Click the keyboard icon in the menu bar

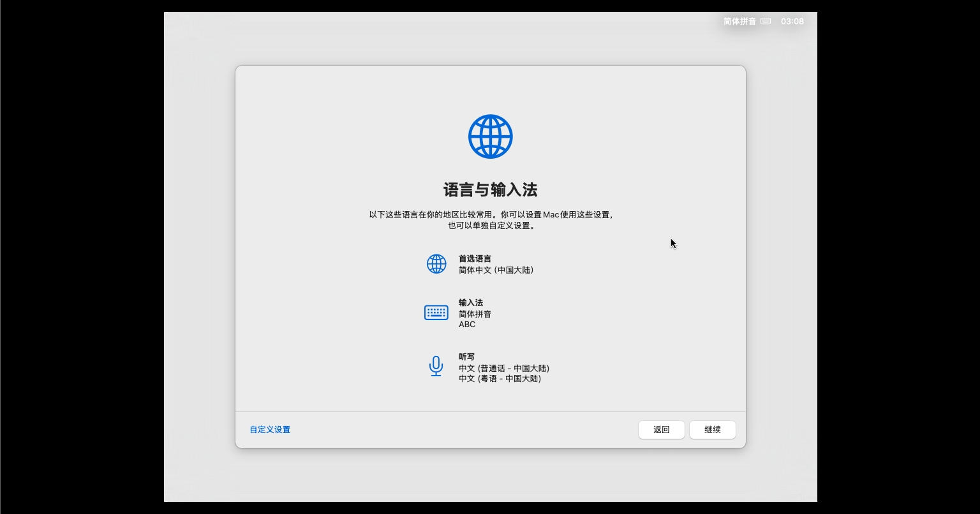[766, 21]
